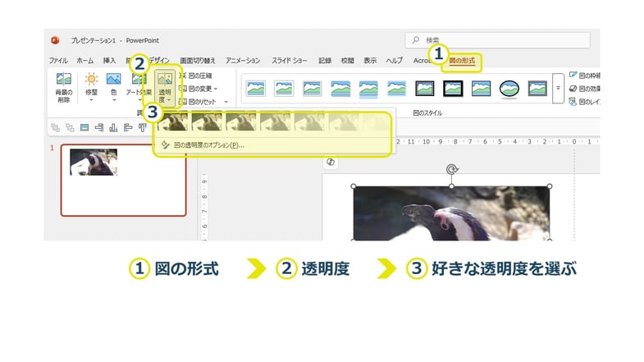
Task: Switch to the デザイン tab
Action: (x=160, y=61)
